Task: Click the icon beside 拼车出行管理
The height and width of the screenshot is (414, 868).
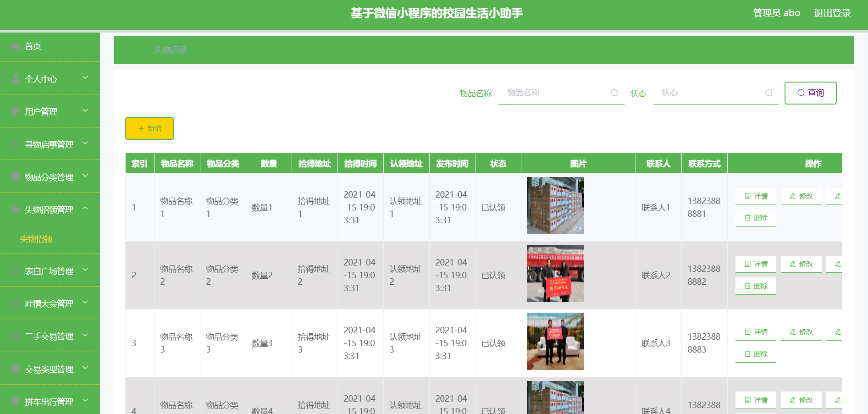Action: [15, 402]
